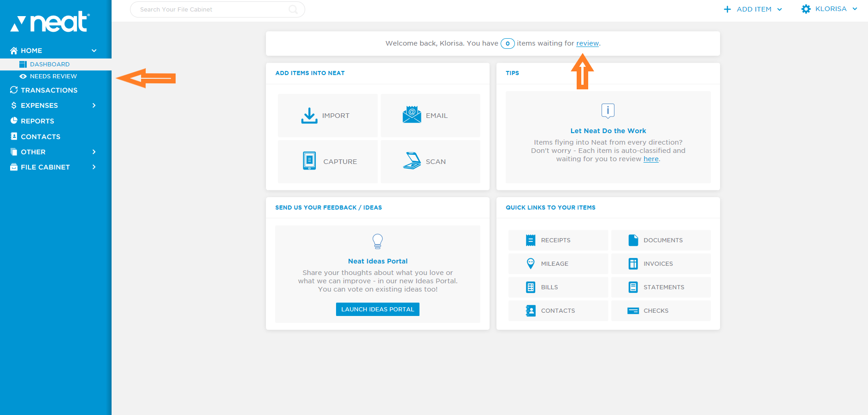The height and width of the screenshot is (415, 868).
Task: Open the settings gear next to KLORISA
Action: [805, 9]
